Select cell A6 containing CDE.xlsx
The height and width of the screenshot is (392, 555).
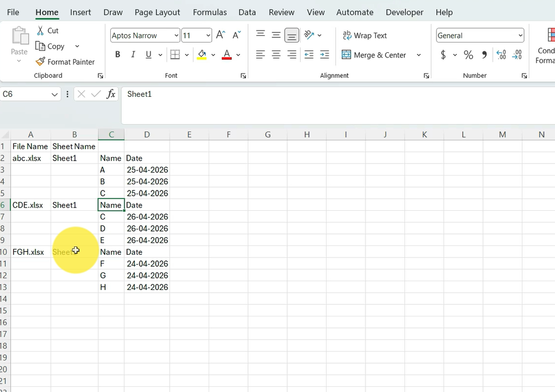click(x=31, y=205)
